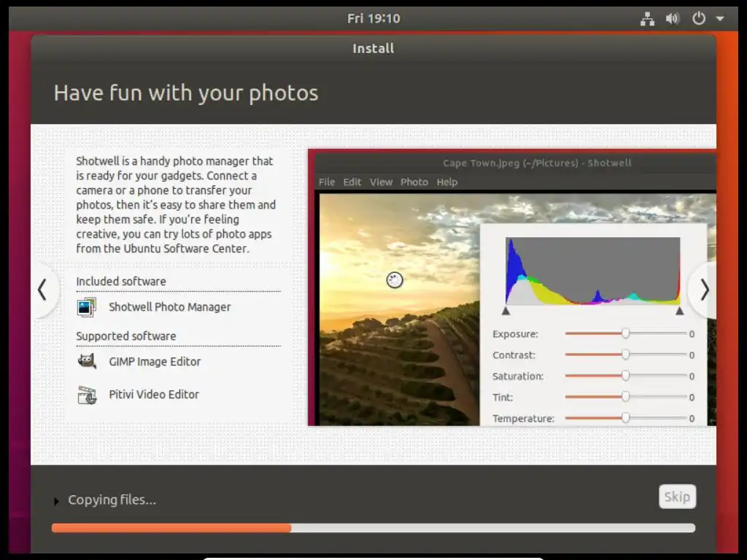
Task: Open the Help menu in Shotwell preview
Action: 447,182
